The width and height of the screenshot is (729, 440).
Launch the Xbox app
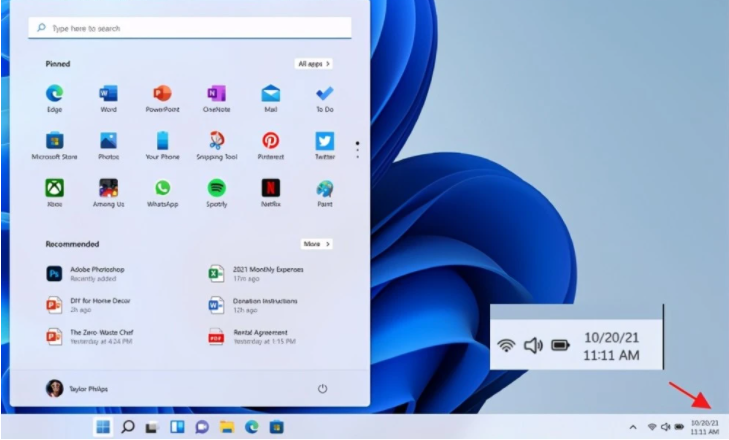click(55, 188)
